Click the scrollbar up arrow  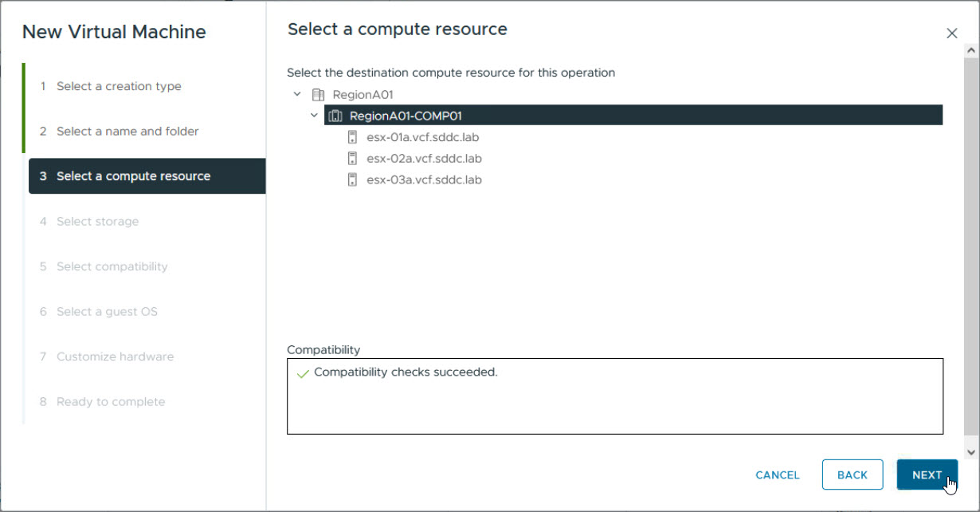(971, 50)
